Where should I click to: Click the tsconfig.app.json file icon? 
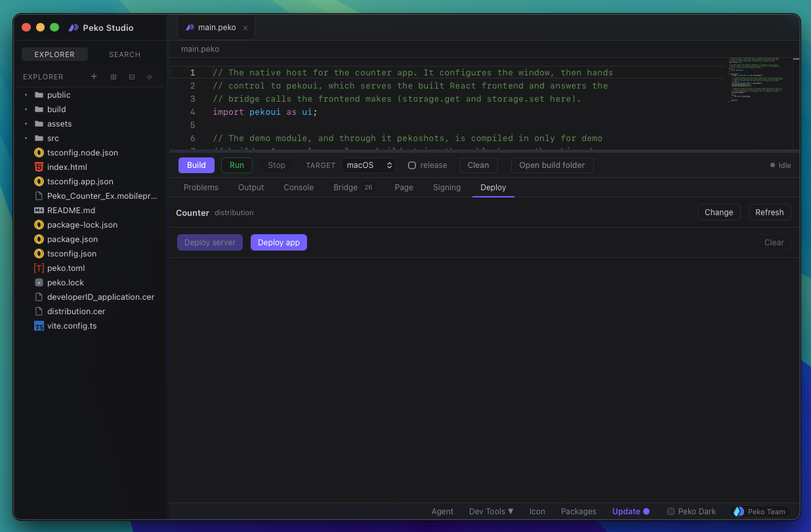coord(39,182)
